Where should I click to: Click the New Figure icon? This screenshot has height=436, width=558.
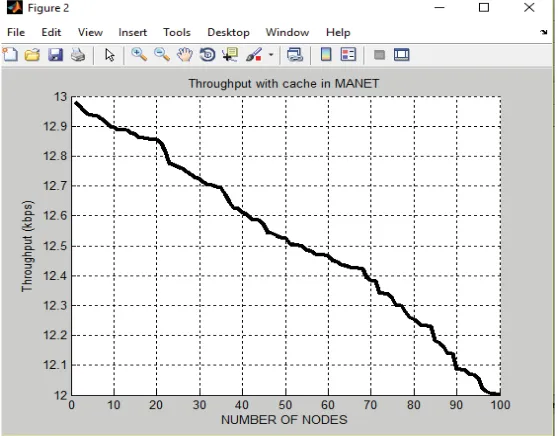(x=10, y=55)
